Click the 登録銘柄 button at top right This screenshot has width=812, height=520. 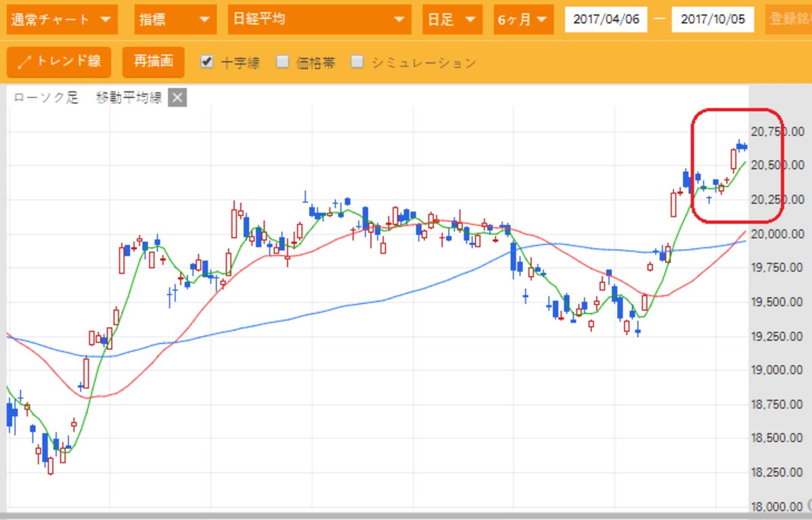[x=789, y=19]
